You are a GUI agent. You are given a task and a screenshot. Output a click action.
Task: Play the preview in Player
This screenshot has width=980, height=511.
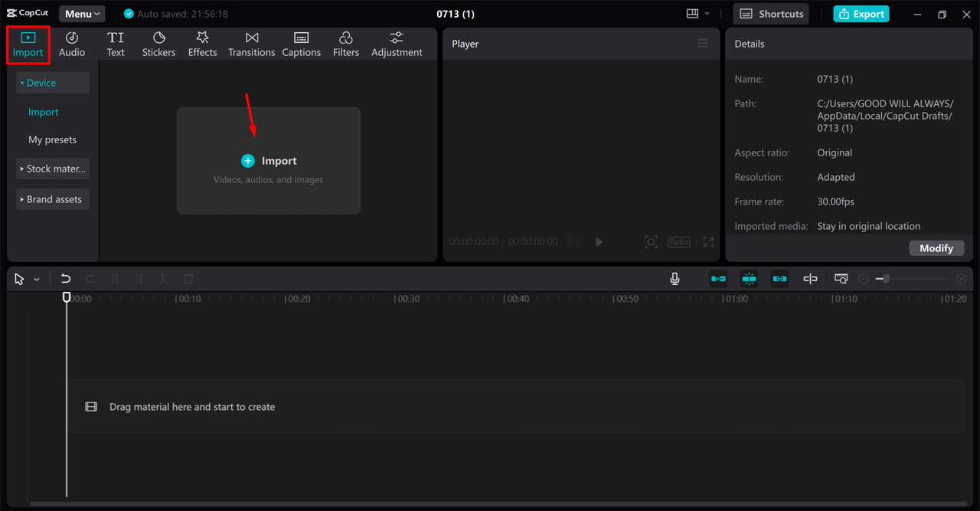coord(599,242)
